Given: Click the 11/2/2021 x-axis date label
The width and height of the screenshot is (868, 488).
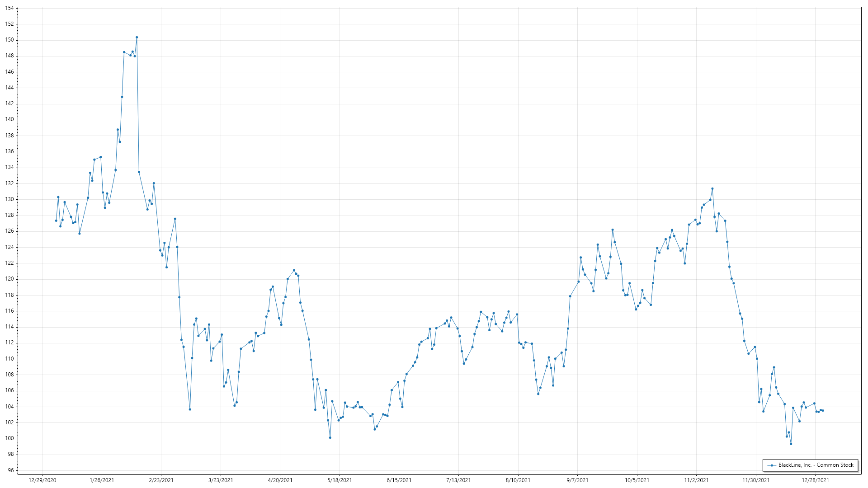Looking at the screenshot, I should click(696, 480).
